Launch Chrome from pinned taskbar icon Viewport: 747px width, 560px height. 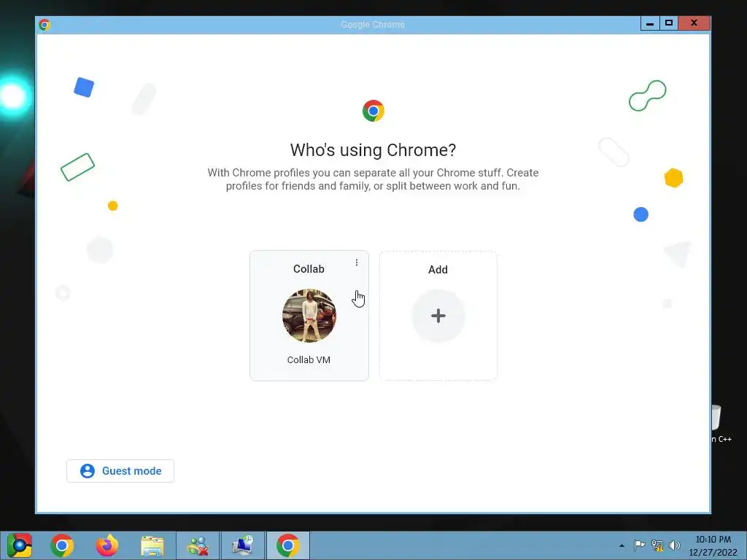click(62, 545)
